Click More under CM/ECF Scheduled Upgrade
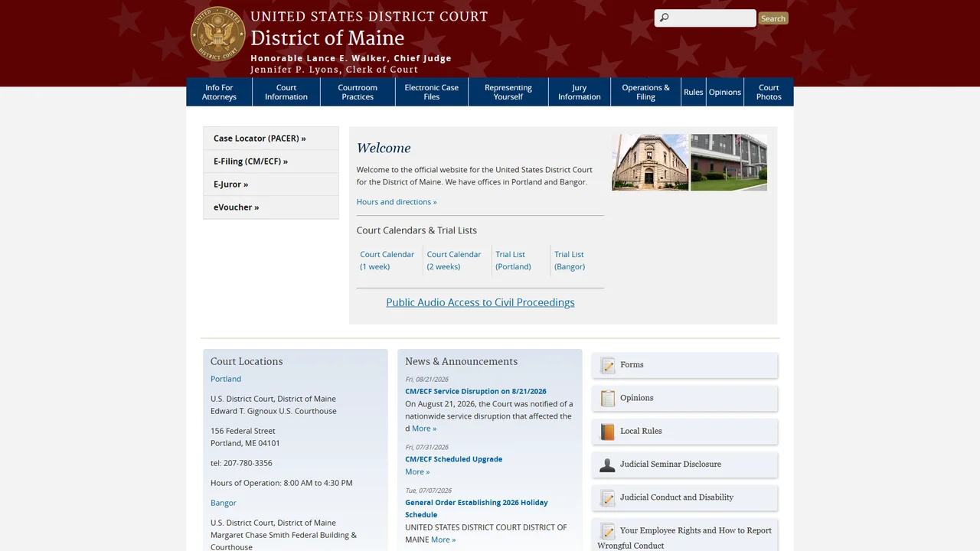This screenshot has width=980, height=551. pyautogui.click(x=417, y=471)
